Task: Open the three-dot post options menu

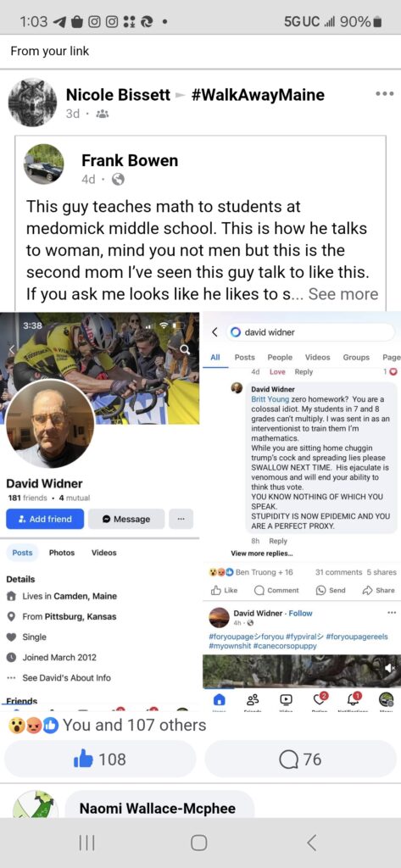Action: pyautogui.click(x=384, y=93)
